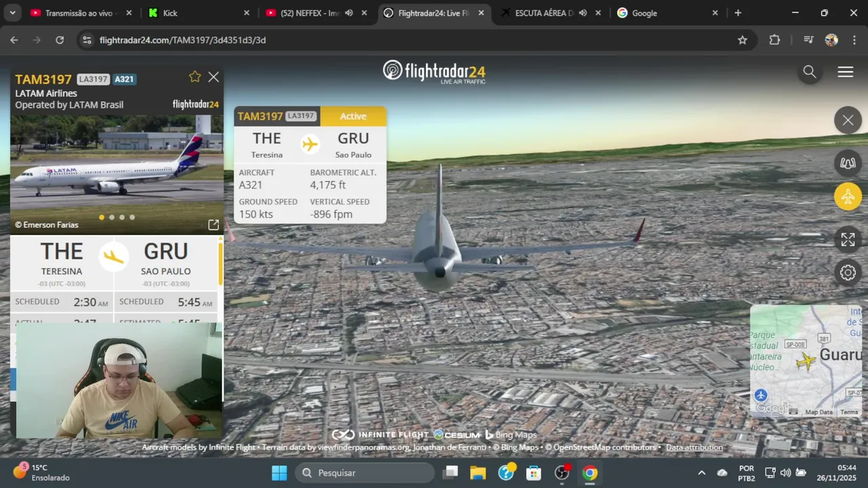Expand the hidden system tray icons chevron
Viewport: 868px width, 488px height.
701,473
